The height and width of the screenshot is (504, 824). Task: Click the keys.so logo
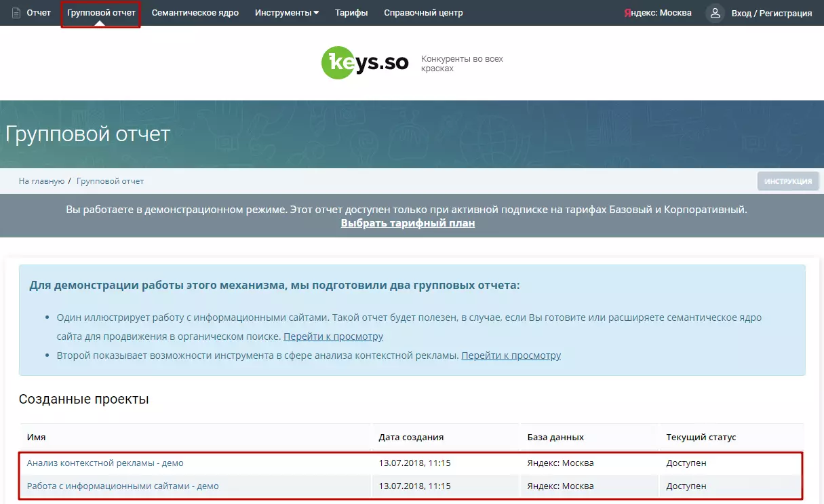point(365,63)
